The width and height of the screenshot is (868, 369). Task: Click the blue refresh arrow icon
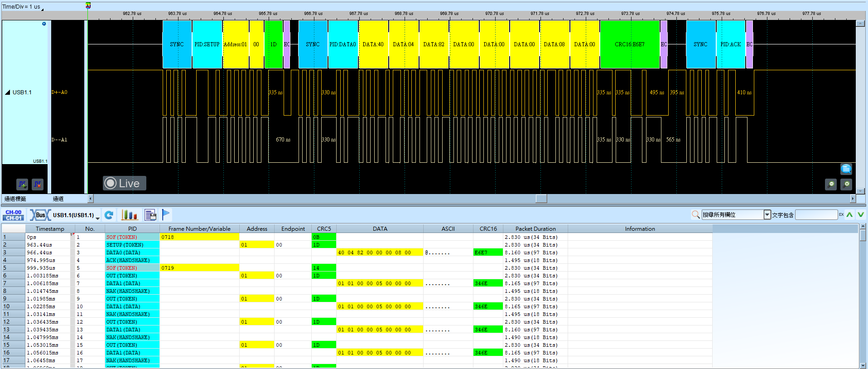pos(109,215)
